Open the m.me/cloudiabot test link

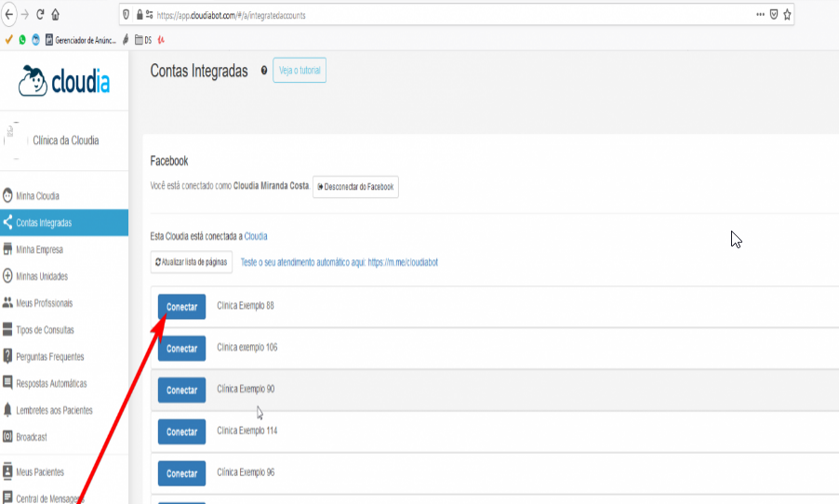(340, 262)
